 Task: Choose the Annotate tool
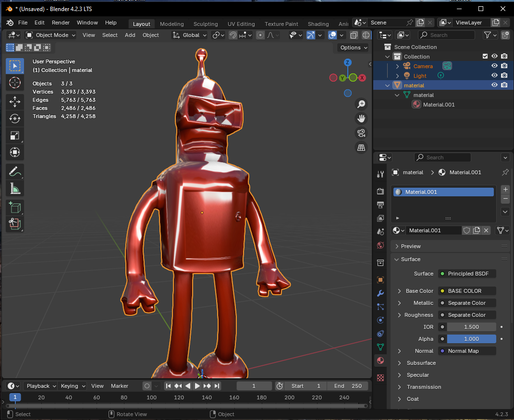coord(15,171)
